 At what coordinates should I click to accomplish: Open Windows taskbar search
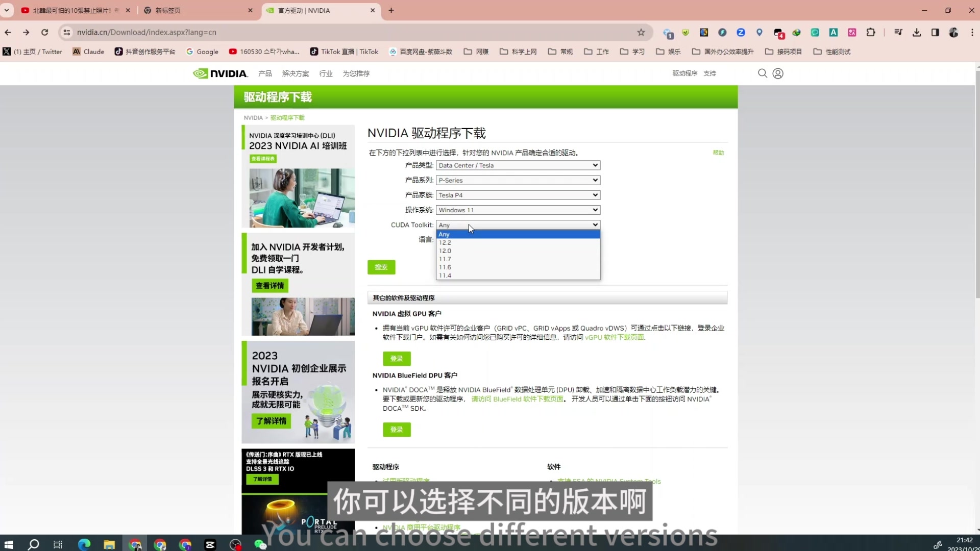pyautogui.click(x=33, y=544)
